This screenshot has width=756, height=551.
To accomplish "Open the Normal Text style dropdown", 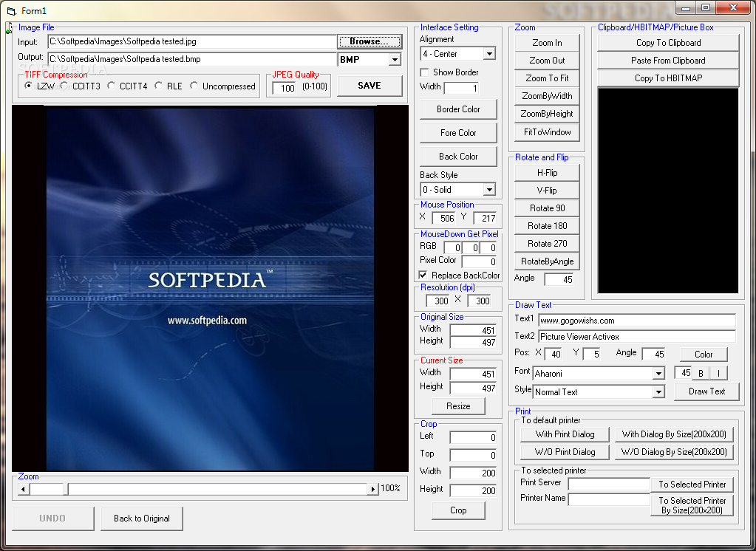I will point(658,392).
